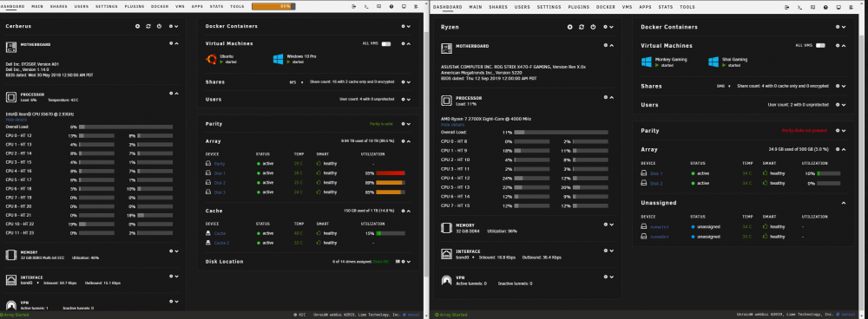The image size is (868, 319).
Task: Click logout icon in Cerberus top bar
Action: pyautogui.click(x=354, y=7)
